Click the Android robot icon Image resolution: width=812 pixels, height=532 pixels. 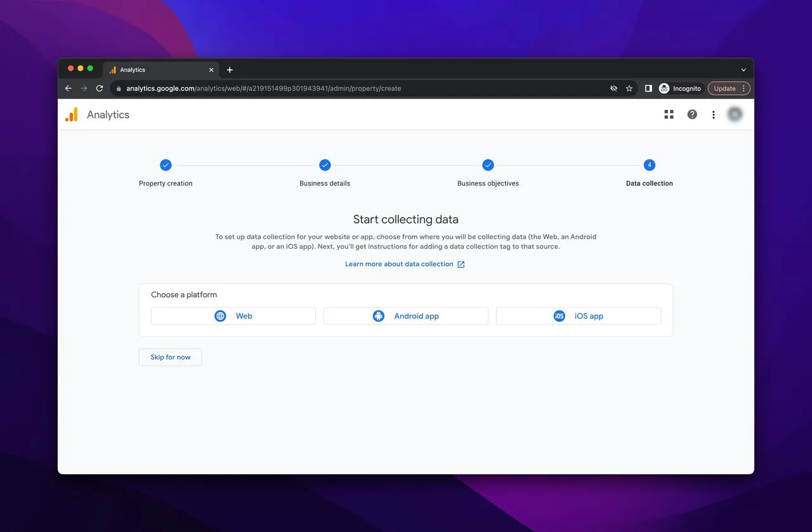(379, 316)
